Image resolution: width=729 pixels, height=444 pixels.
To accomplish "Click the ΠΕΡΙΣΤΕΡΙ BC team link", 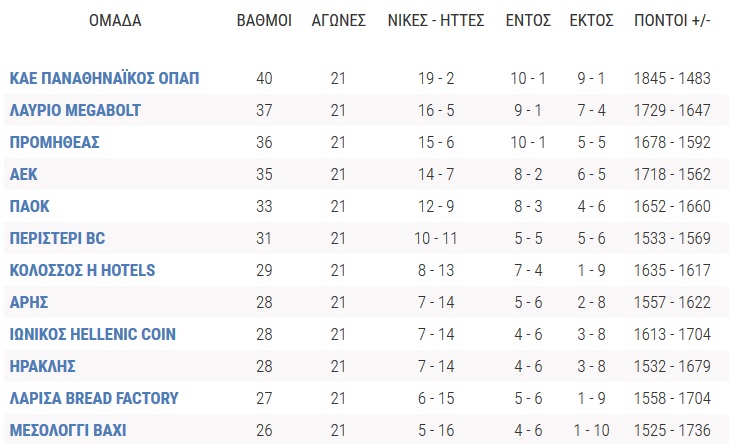I will coord(57,239).
